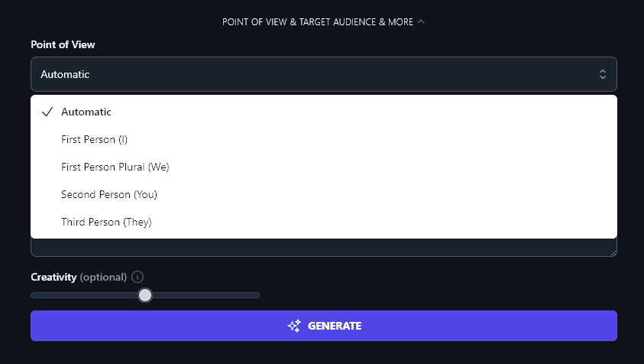Click the Creativity (optional) label

[x=79, y=277]
